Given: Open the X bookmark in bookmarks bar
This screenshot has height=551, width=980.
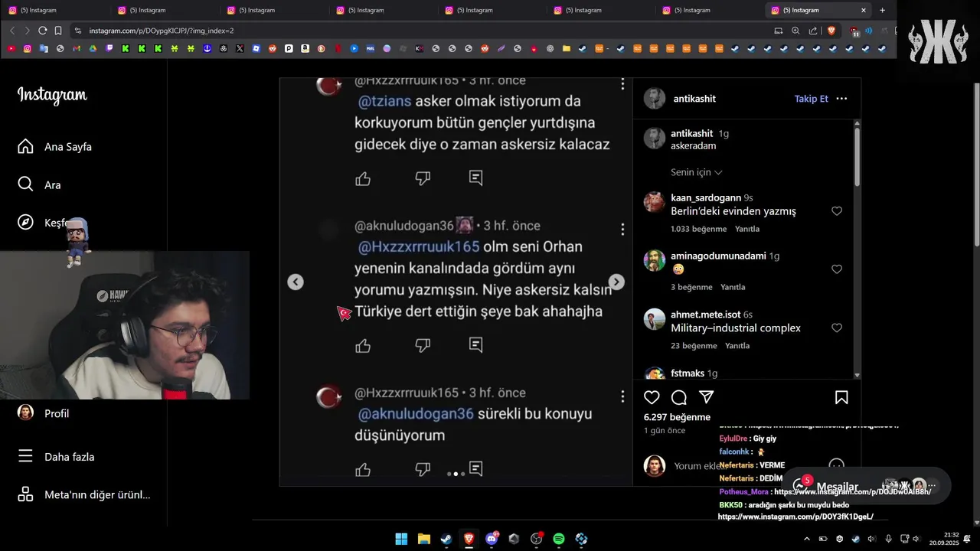Looking at the screenshot, I should point(240,48).
